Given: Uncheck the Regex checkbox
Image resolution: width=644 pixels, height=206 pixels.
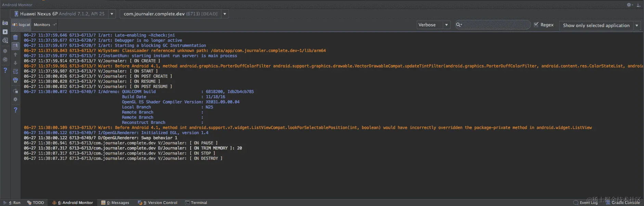Looking at the screenshot, I should (536, 25).
